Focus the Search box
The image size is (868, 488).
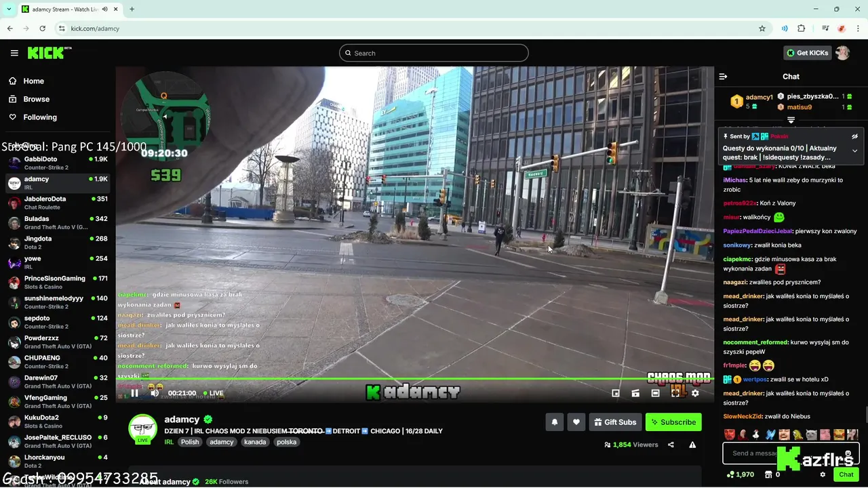click(x=434, y=53)
